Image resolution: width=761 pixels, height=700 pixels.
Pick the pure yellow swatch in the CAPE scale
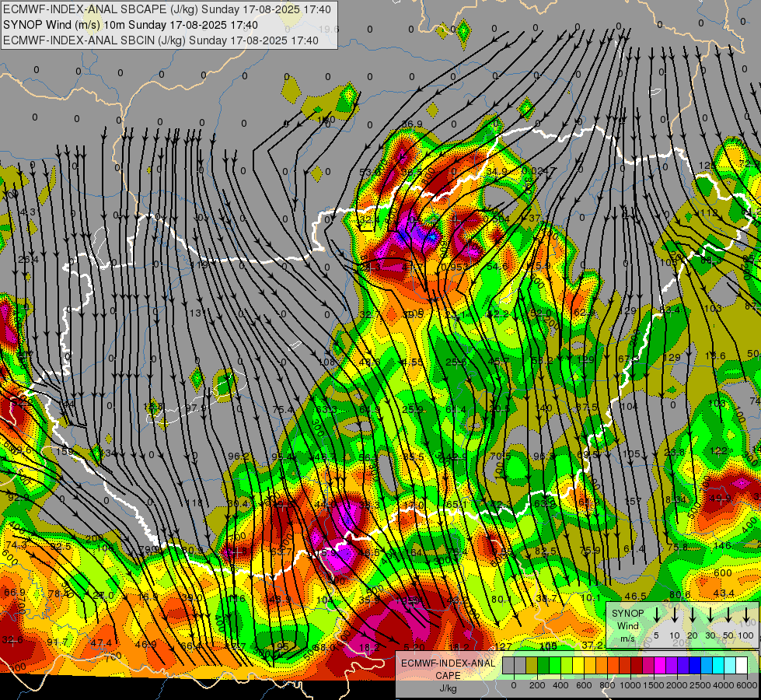pos(579,666)
